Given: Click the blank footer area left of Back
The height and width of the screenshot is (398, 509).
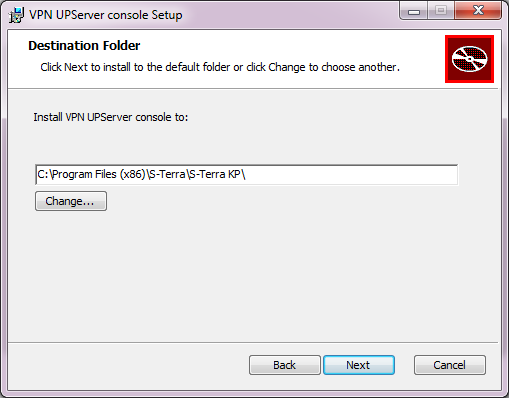Looking at the screenshot, I should [127, 365].
